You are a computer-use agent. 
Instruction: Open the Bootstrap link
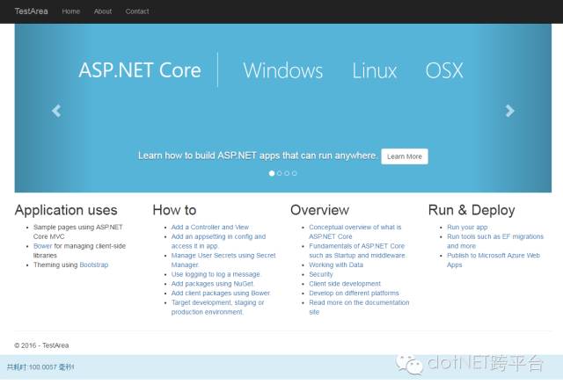tap(94, 265)
